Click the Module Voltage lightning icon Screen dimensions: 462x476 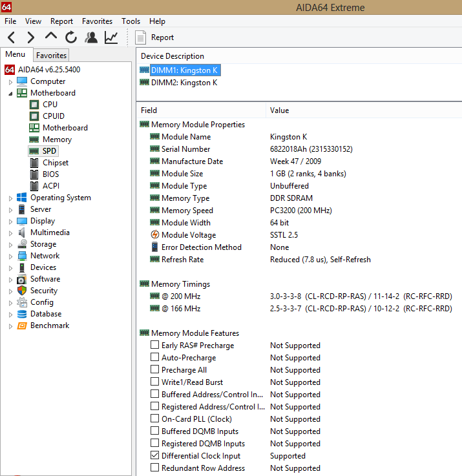tap(155, 234)
